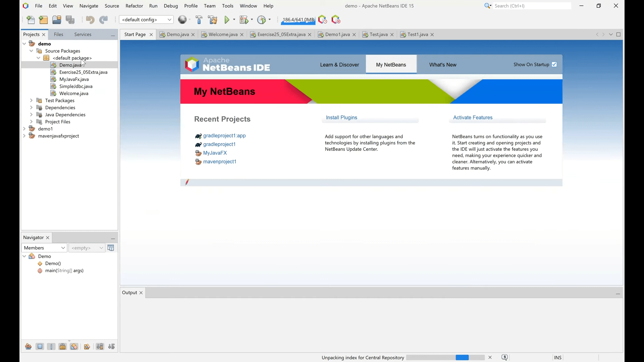
Task: Open the gradleproject1:app recent project link
Action: pyautogui.click(x=224, y=136)
